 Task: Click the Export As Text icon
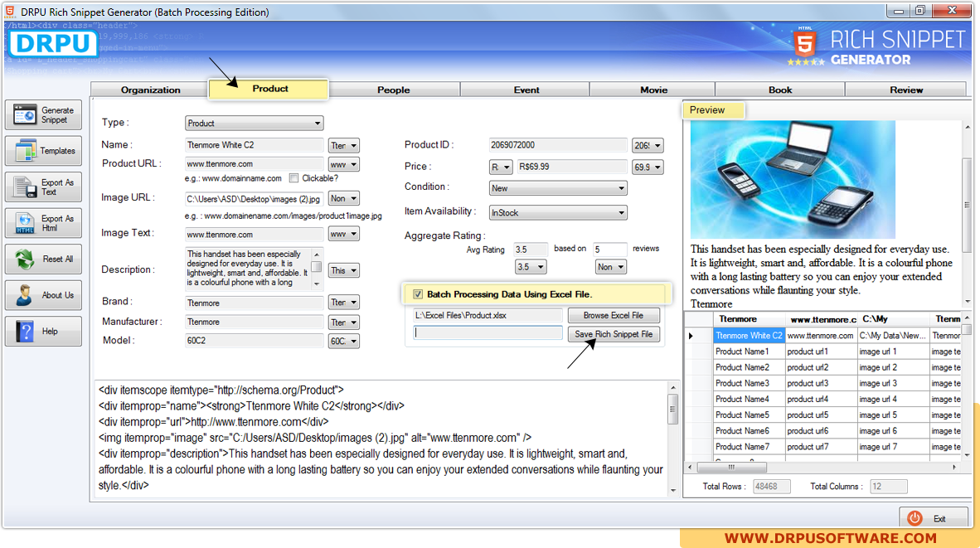tap(27, 187)
